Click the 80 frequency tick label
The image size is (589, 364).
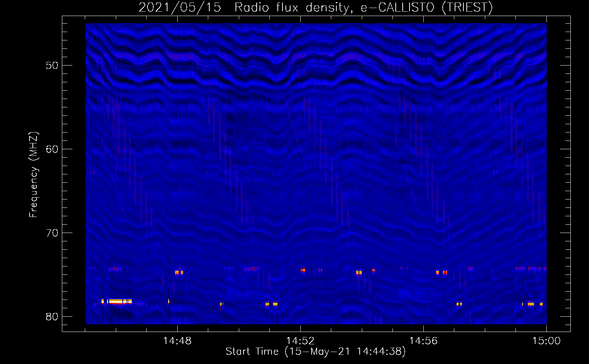[52, 317]
